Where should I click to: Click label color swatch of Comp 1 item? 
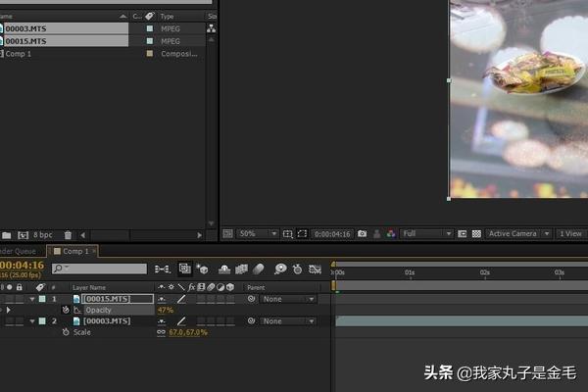point(150,54)
